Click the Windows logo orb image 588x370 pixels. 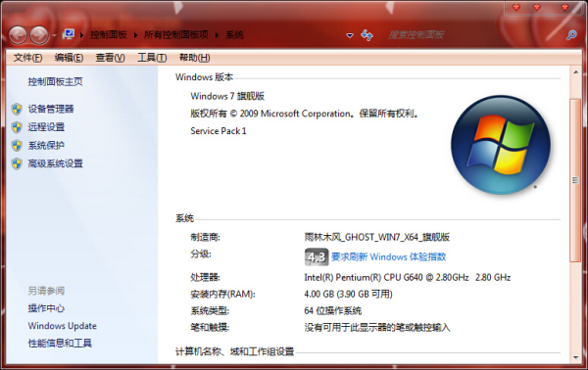(x=501, y=145)
